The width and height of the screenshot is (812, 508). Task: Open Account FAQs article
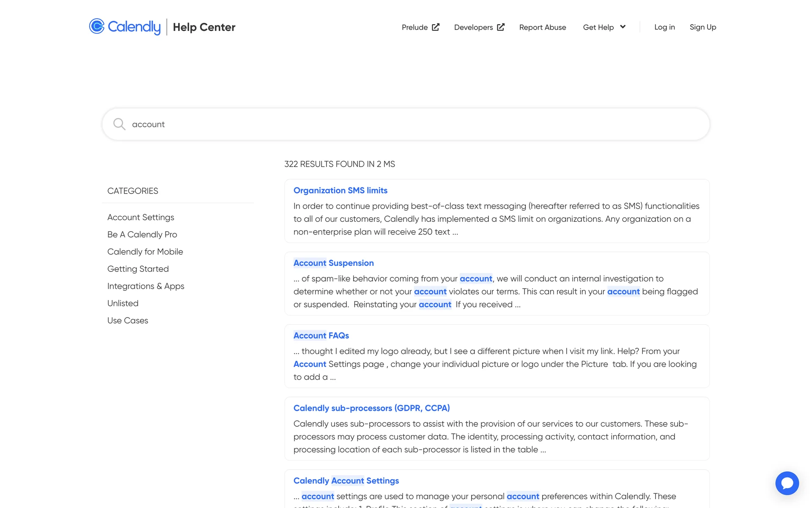[x=321, y=336]
